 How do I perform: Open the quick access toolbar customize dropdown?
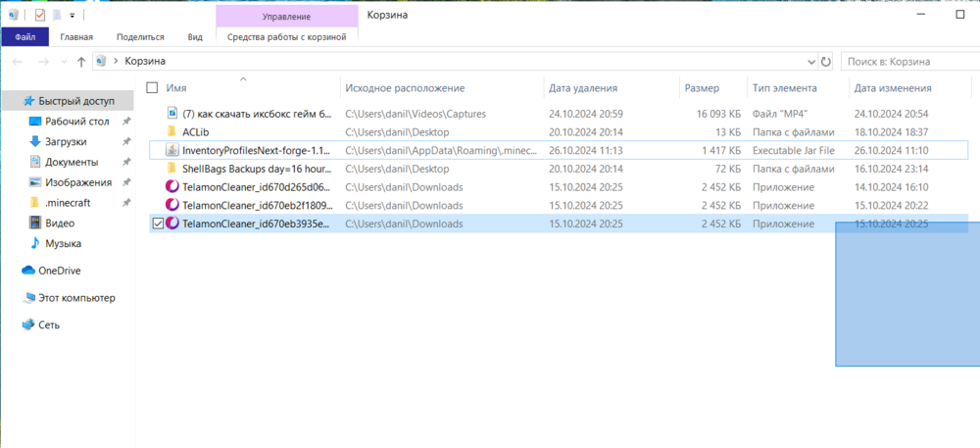[x=73, y=15]
